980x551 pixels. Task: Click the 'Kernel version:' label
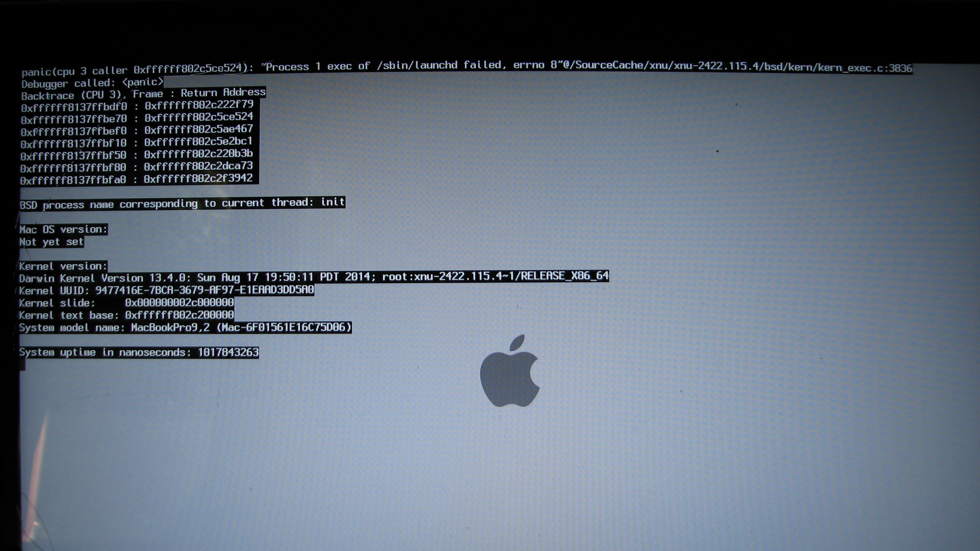63,266
